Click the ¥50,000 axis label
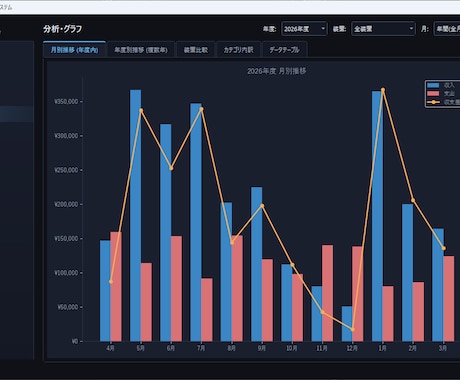 68,307
